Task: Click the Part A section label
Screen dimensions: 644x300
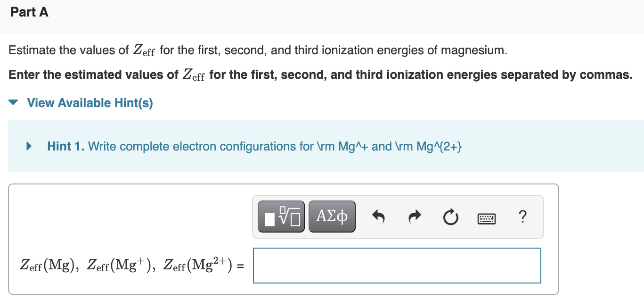Action: 29,12
